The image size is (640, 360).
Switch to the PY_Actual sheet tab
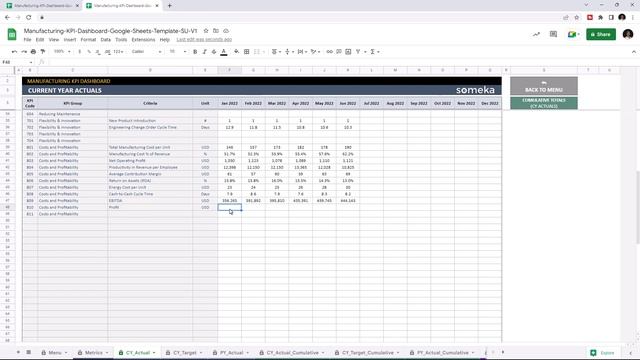231,353
